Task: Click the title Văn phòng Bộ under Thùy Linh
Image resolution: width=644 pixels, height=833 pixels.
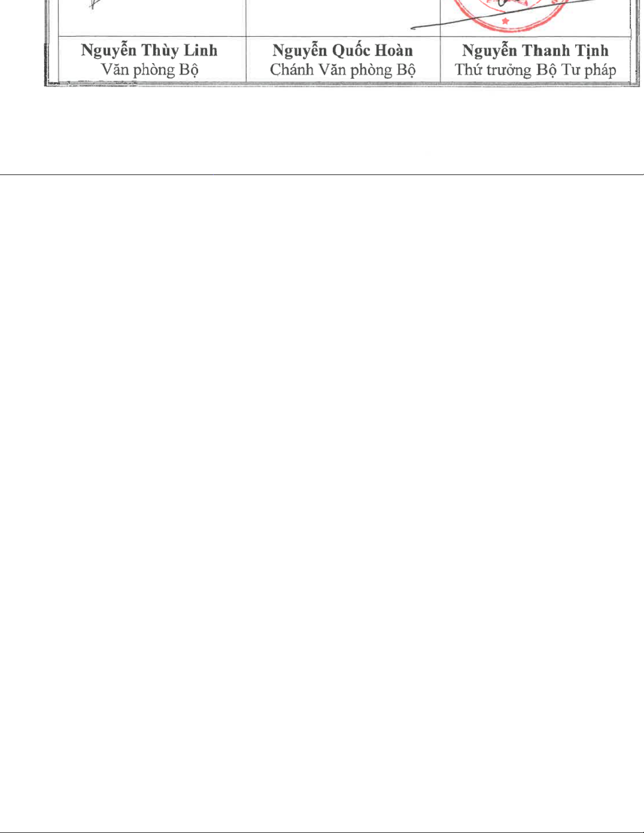Action: click(x=150, y=70)
